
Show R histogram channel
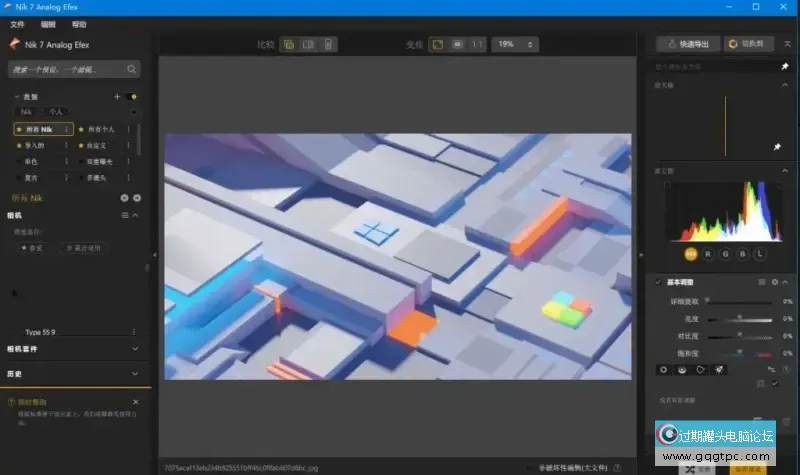click(x=708, y=254)
